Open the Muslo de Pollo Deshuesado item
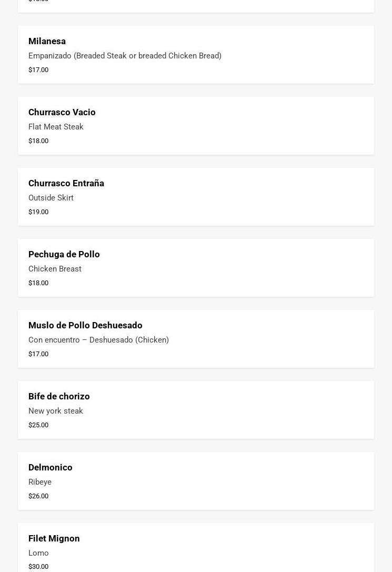 pos(196,339)
